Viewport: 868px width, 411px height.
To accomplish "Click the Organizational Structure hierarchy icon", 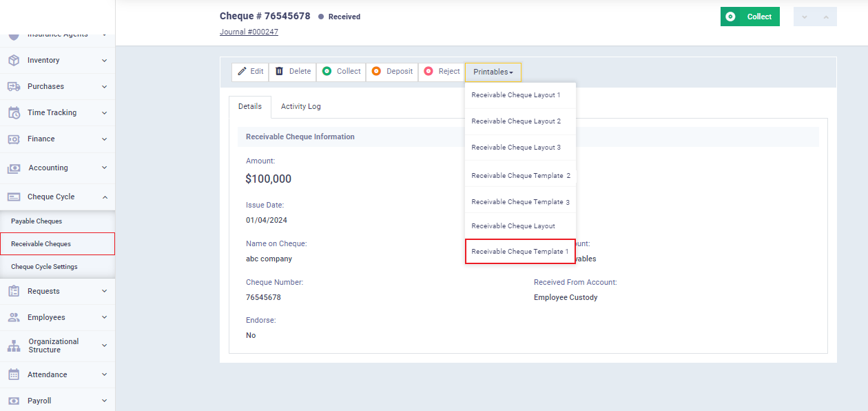I will 14,346.
